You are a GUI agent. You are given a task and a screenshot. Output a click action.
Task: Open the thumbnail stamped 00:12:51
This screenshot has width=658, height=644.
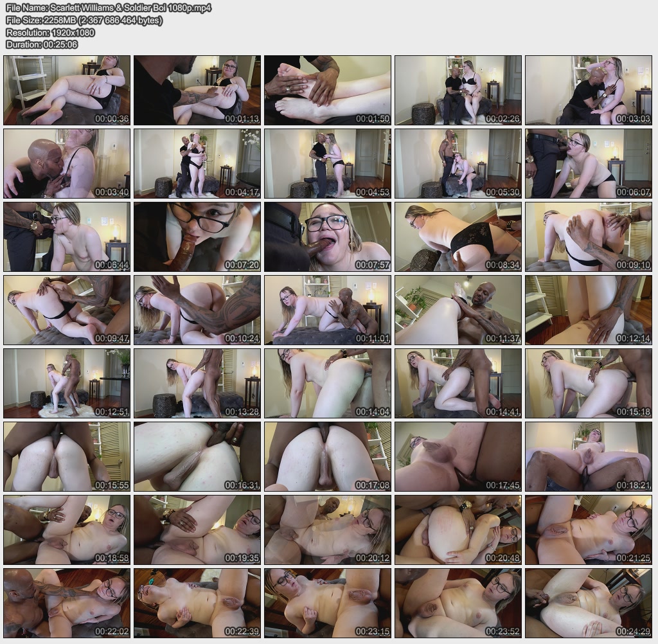[67, 383]
